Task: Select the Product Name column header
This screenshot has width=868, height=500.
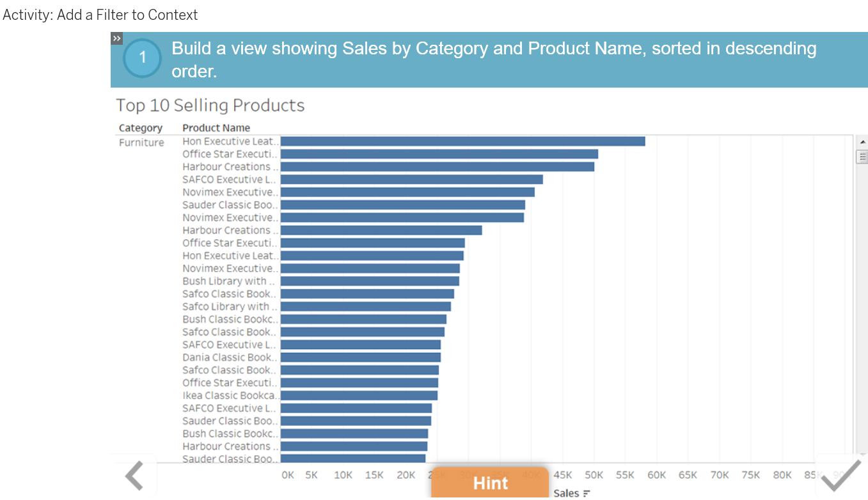Action: (x=216, y=128)
